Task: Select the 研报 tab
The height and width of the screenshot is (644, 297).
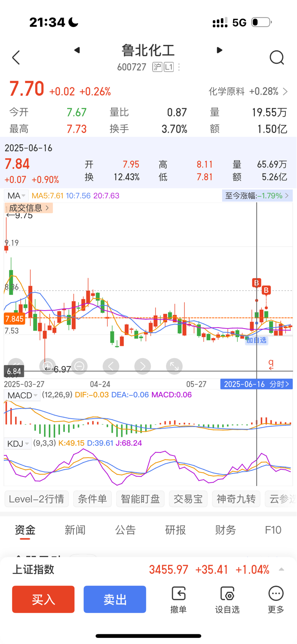Action: (x=175, y=530)
